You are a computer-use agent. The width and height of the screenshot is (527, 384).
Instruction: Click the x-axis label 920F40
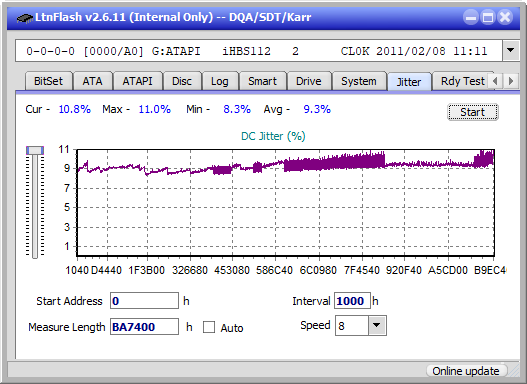tap(404, 270)
